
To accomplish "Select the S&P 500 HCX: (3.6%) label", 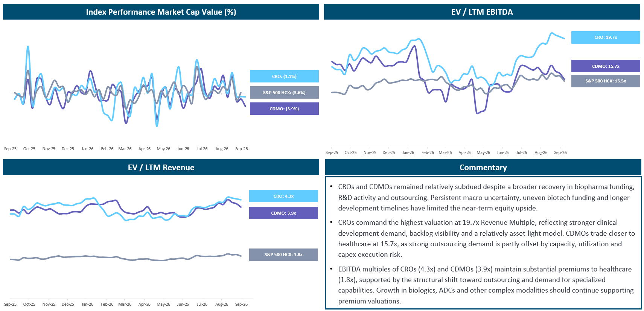I will (x=284, y=92).
